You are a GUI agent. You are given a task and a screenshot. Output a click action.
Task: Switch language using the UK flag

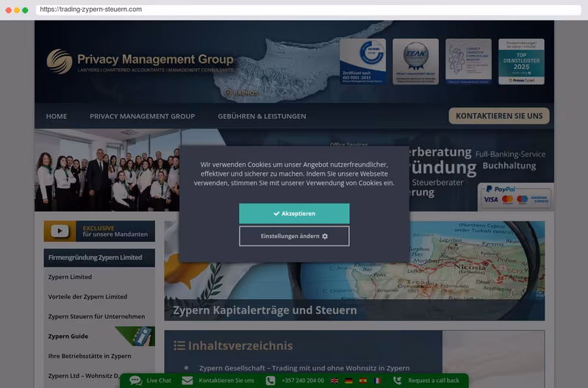[334, 381]
